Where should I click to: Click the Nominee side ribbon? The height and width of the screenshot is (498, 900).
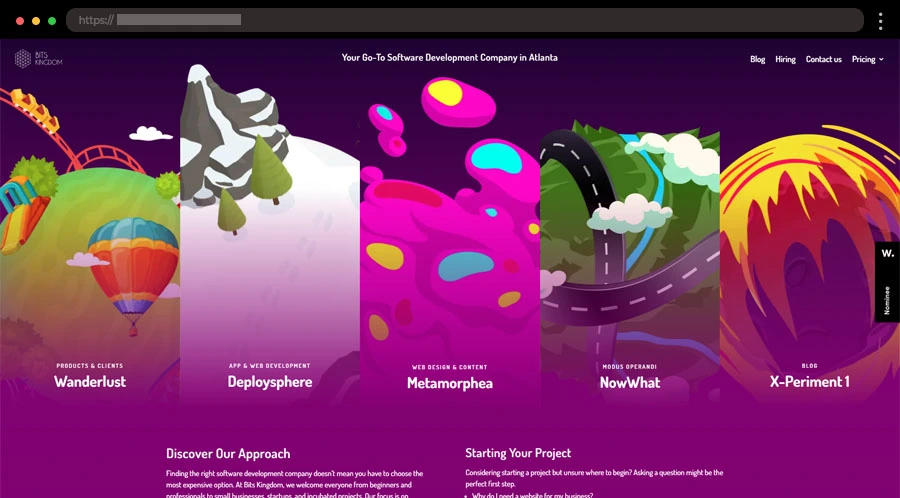[x=887, y=296]
